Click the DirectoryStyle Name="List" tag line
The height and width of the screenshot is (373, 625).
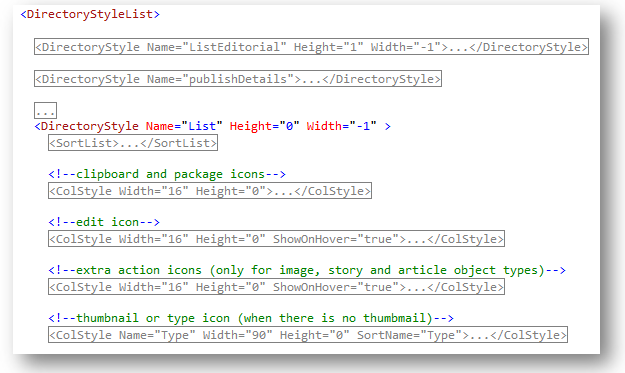pyautogui.click(x=213, y=126)
